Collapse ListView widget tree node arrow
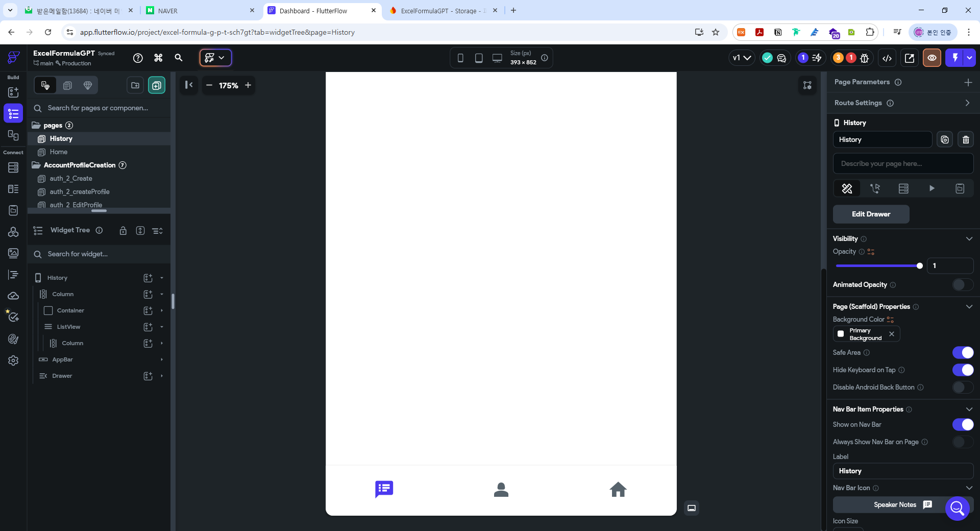The width and height of the screenshot is (980, 531). 162,327
